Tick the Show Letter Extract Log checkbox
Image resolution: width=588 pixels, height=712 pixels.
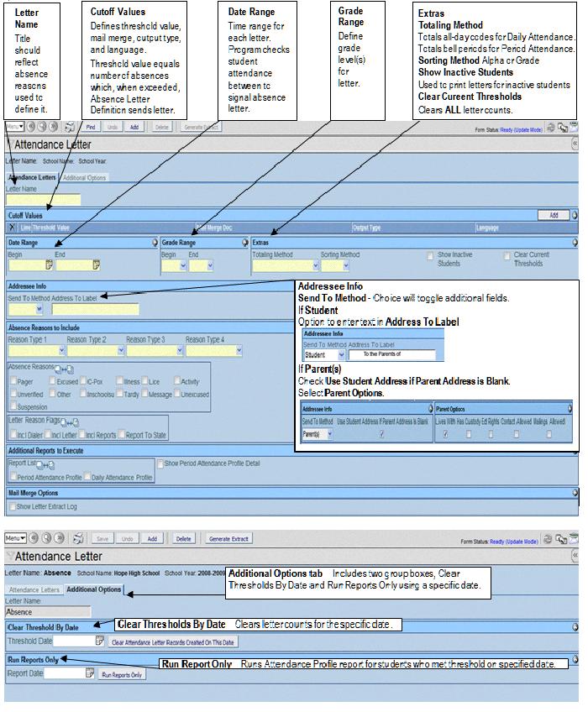click(11, 506)
